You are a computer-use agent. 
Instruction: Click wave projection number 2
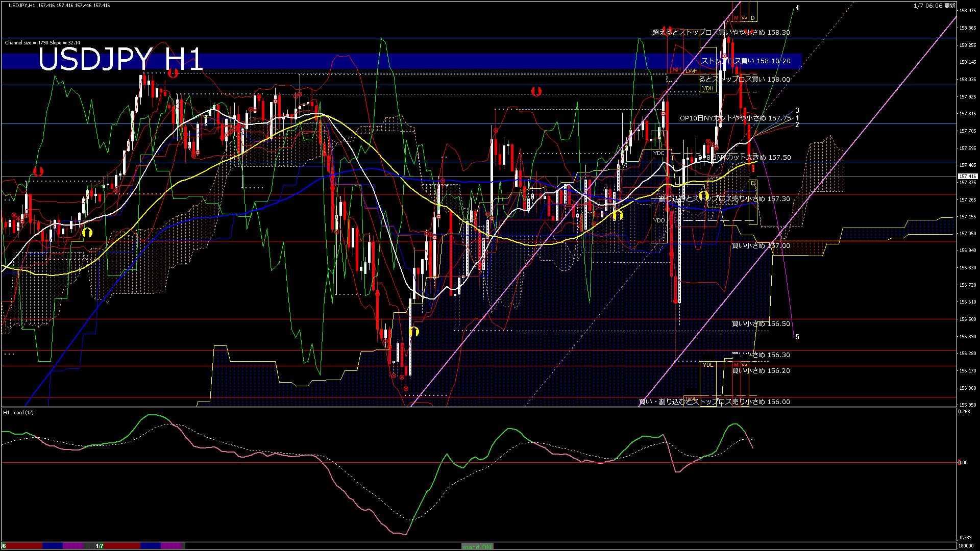point(797,125)
